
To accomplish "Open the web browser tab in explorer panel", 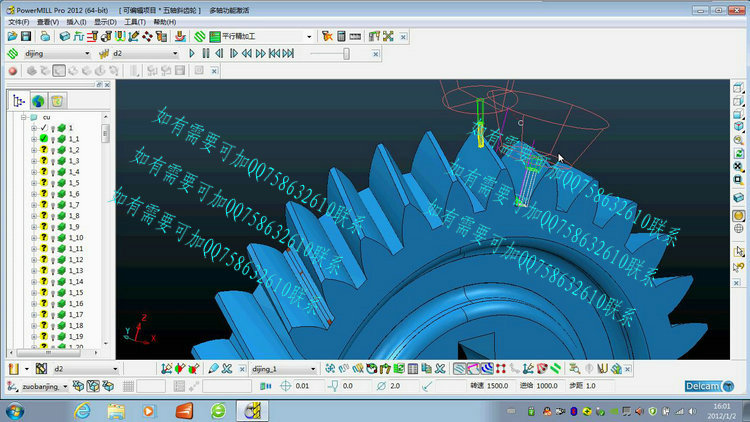I will point(38,101).
